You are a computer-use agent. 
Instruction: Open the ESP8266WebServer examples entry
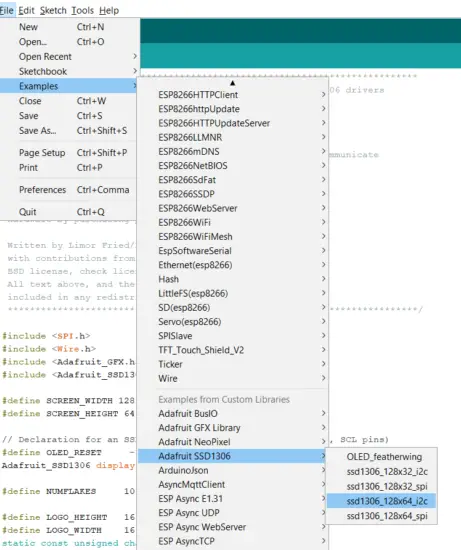pos(233,208)
